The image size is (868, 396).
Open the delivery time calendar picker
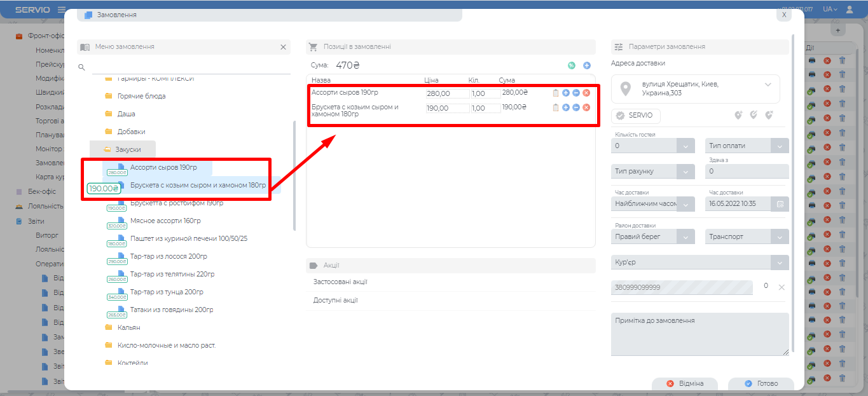click(780, 204)
